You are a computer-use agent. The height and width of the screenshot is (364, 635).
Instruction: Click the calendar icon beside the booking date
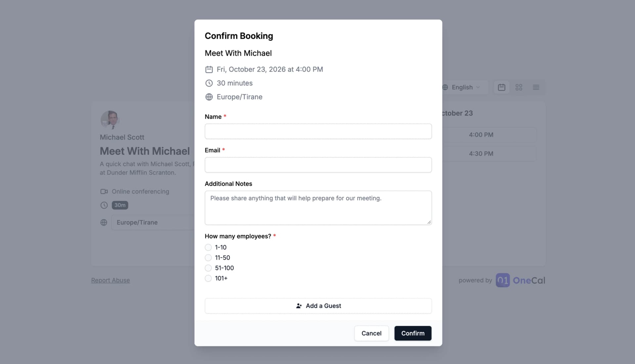(209, 69)
